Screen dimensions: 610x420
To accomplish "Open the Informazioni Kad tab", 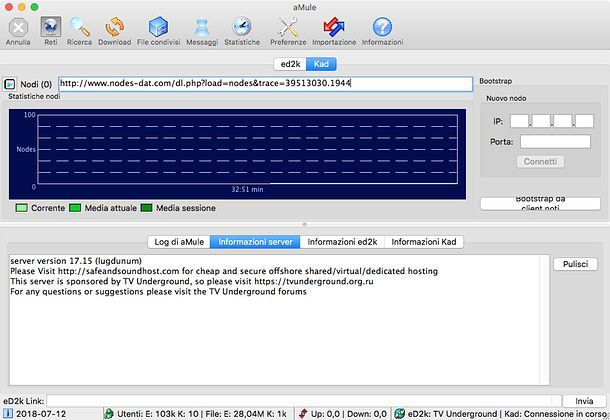I will [x=424, y=242].
